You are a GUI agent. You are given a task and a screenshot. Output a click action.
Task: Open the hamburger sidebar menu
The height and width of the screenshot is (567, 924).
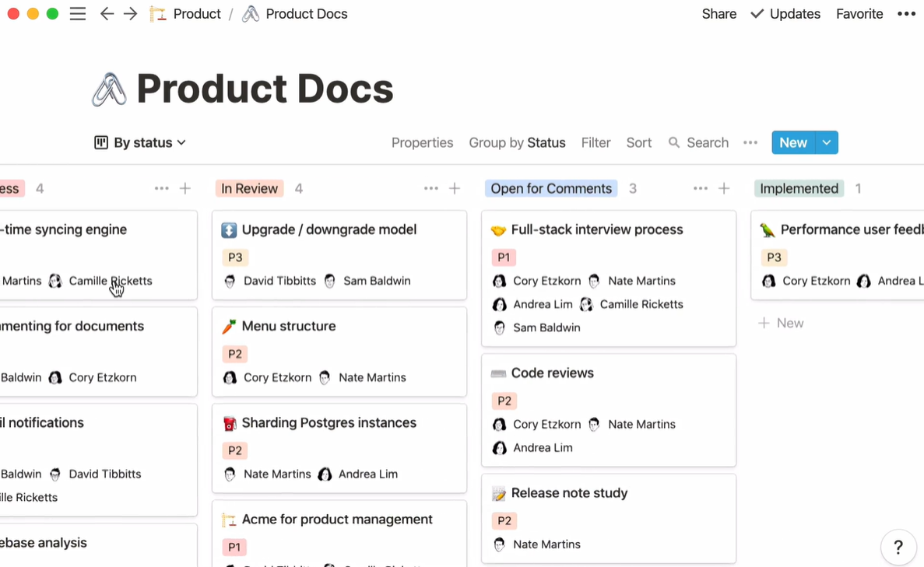pos(78,14)
